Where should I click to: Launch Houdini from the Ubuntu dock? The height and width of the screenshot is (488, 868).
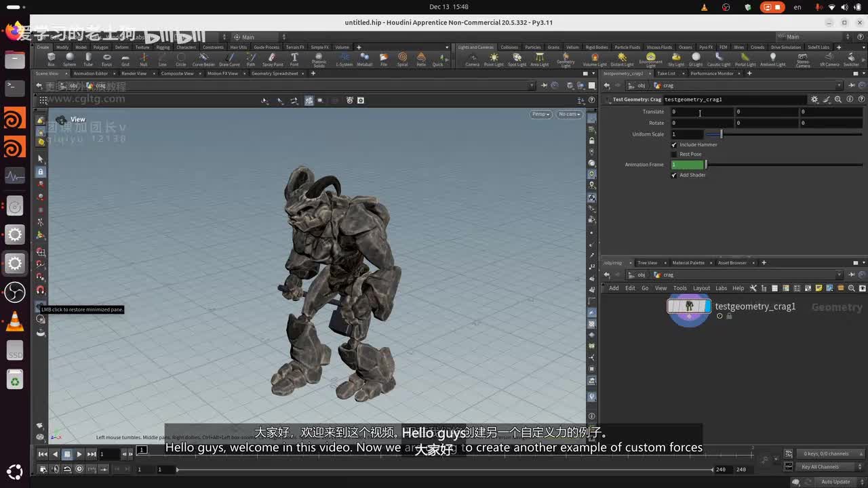pos(14,119)
